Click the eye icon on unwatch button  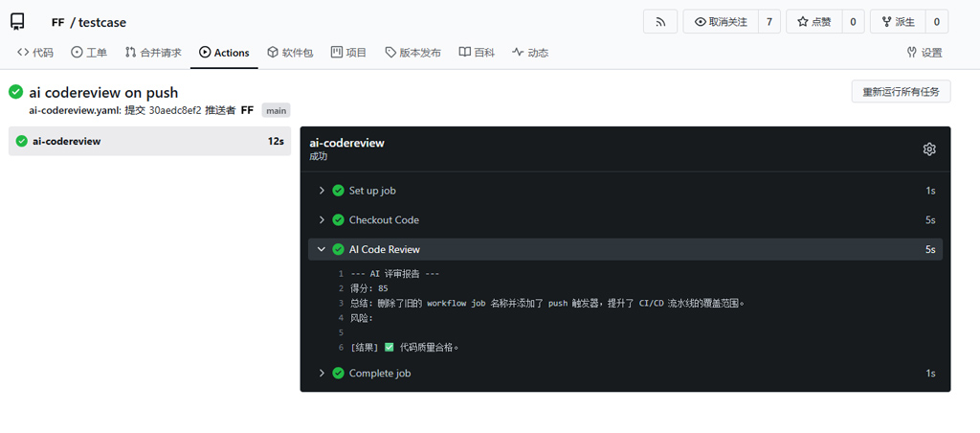700,22
